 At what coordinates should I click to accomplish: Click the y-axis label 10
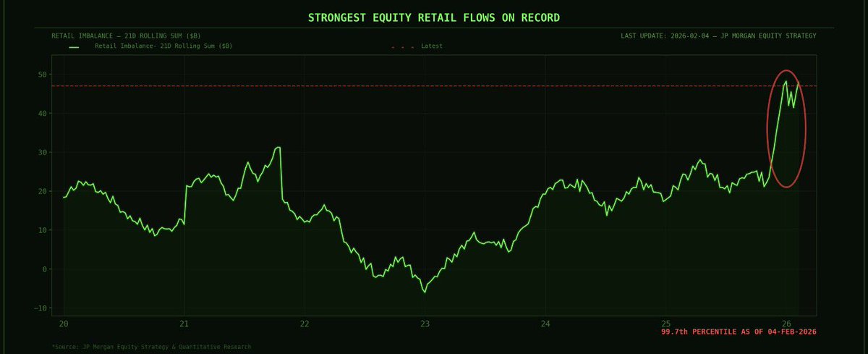pos(42,230)
